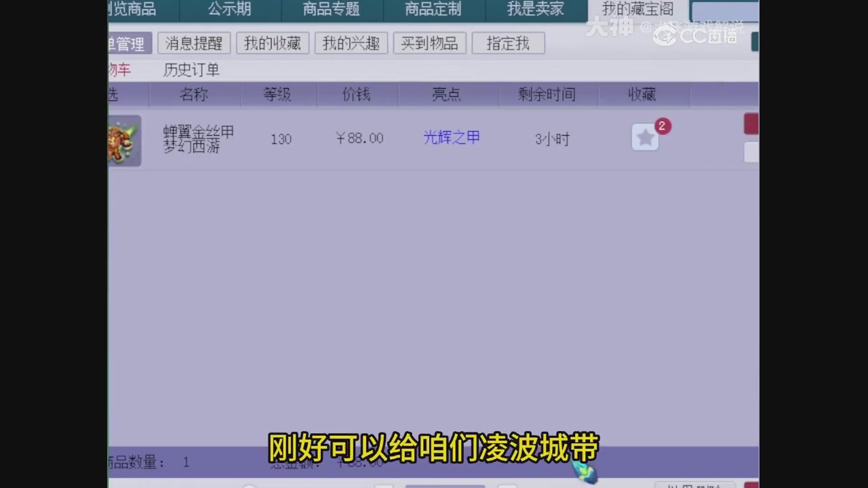Open 消息提醒 notifications

pyautogui.click(x=194, y=43)
